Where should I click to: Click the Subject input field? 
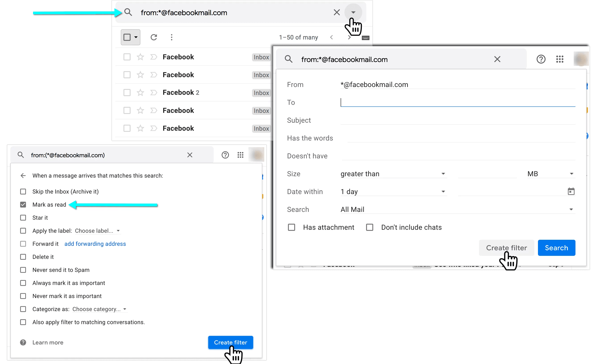pyautogui.click(x=458, y=120)
